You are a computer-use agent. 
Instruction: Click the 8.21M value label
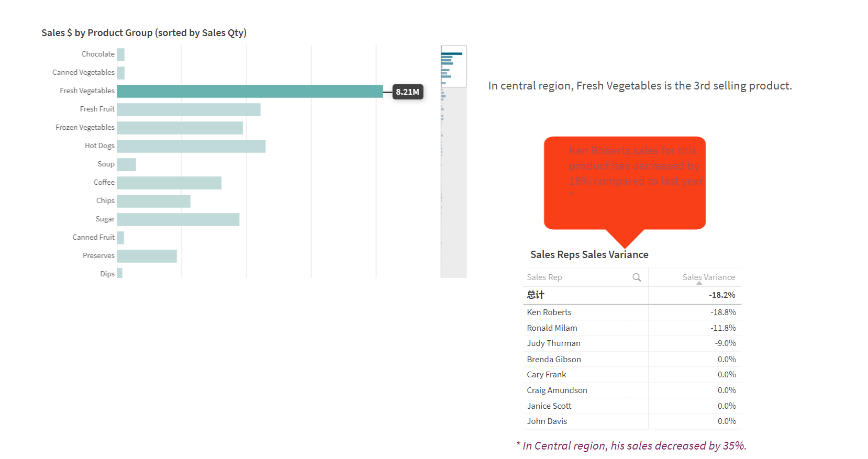coord(408,92)
